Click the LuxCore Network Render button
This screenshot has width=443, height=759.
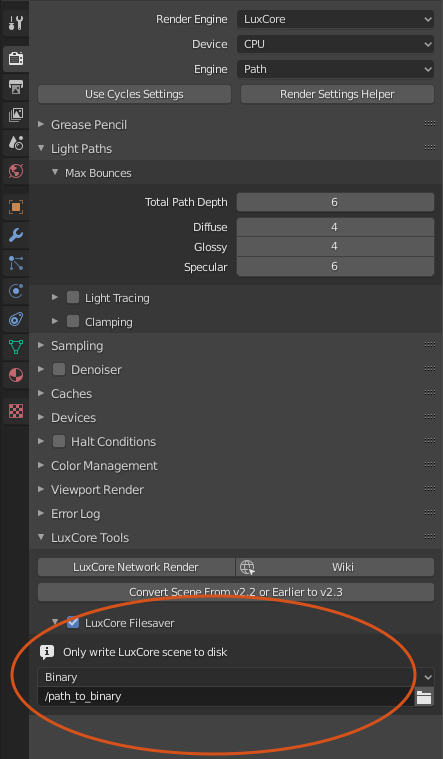tap(136, 567)
